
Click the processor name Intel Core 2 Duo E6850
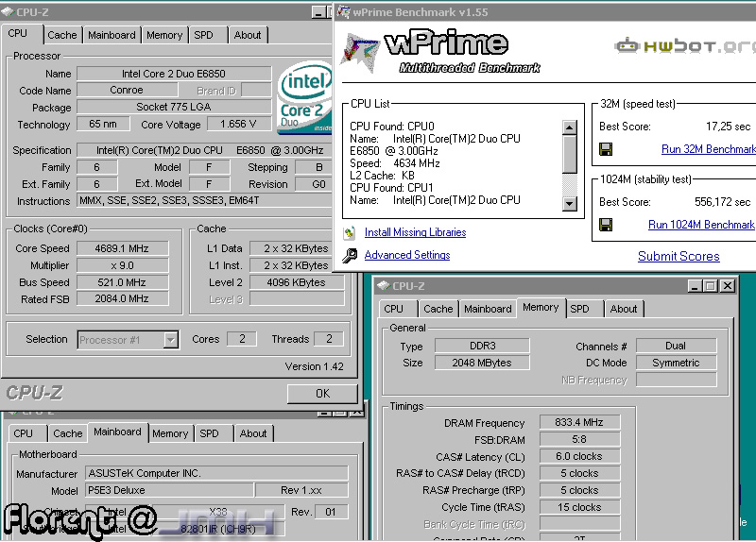(174, 74)
